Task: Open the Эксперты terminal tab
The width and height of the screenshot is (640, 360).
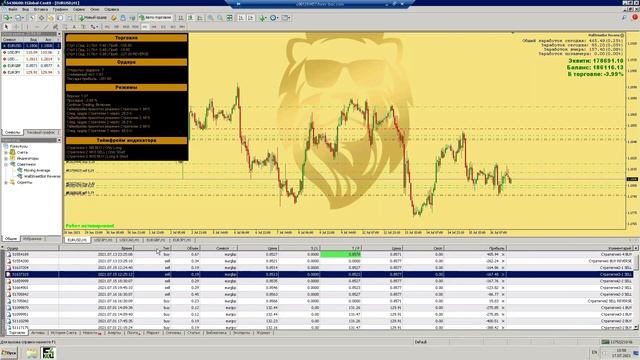Action: [241, 333]
